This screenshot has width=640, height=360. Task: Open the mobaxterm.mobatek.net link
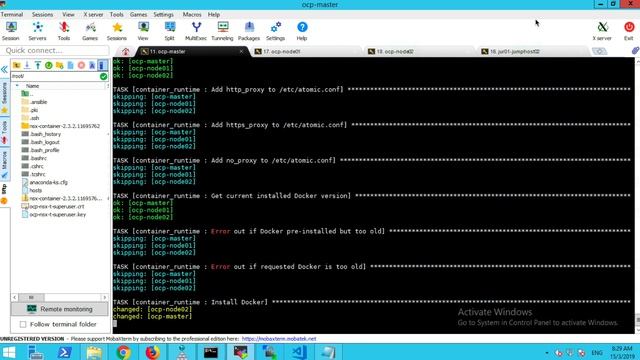click(x=279, y=339)
